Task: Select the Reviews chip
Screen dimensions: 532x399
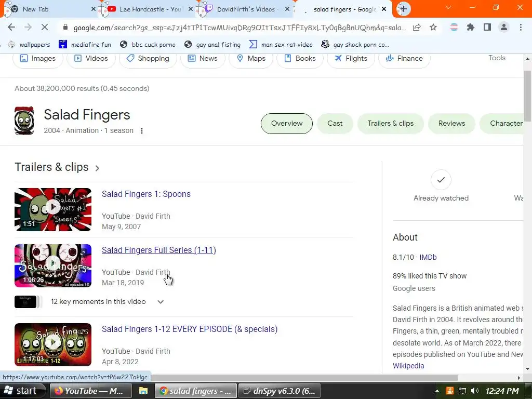Action: [451, 124]
